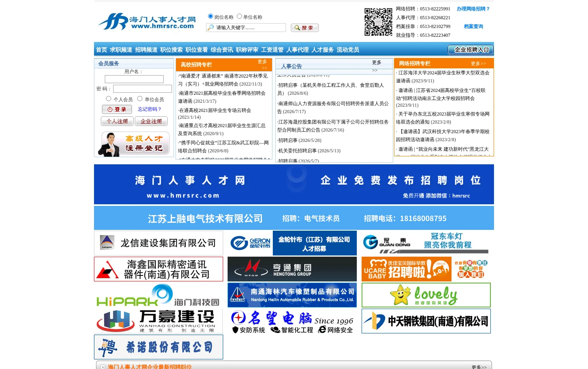The image size is (588, 369).
Task: Click the 江苏上融电气技术有限公司 recruitment banner
Action: click(x=294, y=218)
